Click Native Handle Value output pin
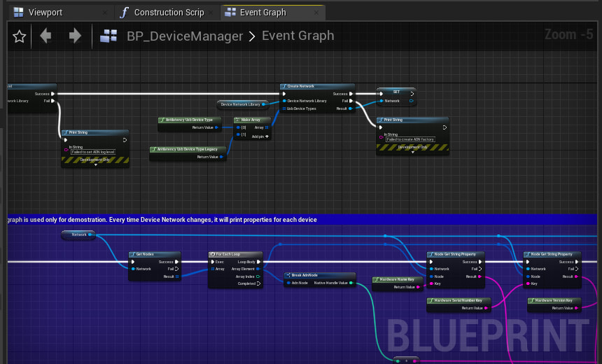 351,283
